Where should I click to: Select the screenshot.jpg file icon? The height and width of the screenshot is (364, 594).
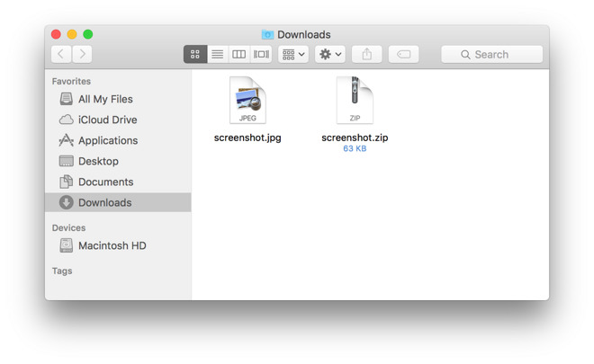tap(247, 101)
